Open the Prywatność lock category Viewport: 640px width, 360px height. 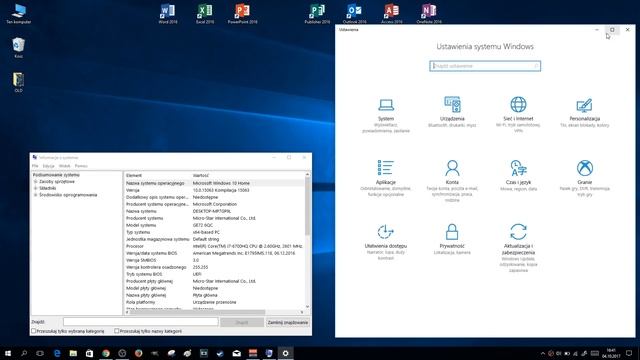452,239
